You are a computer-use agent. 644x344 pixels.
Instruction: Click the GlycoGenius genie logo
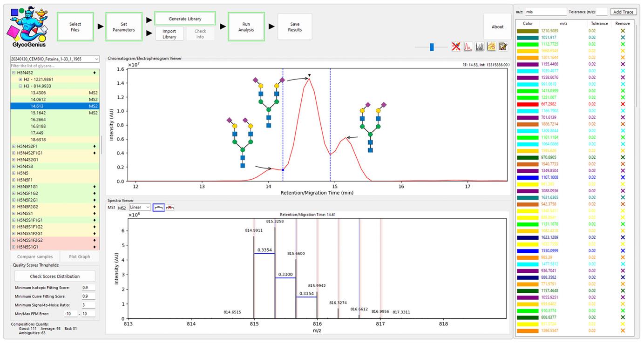click(28, 27)
